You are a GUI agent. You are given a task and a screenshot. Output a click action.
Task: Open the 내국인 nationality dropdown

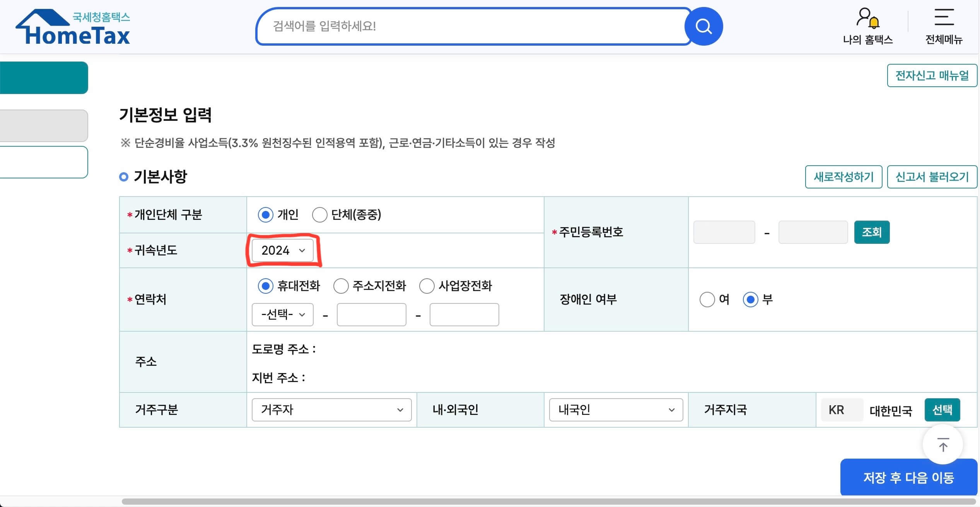(616, 410)
